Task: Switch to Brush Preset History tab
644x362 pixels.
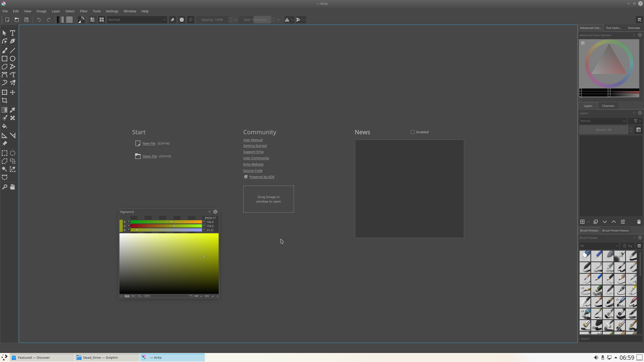Action: click(615, 231)
